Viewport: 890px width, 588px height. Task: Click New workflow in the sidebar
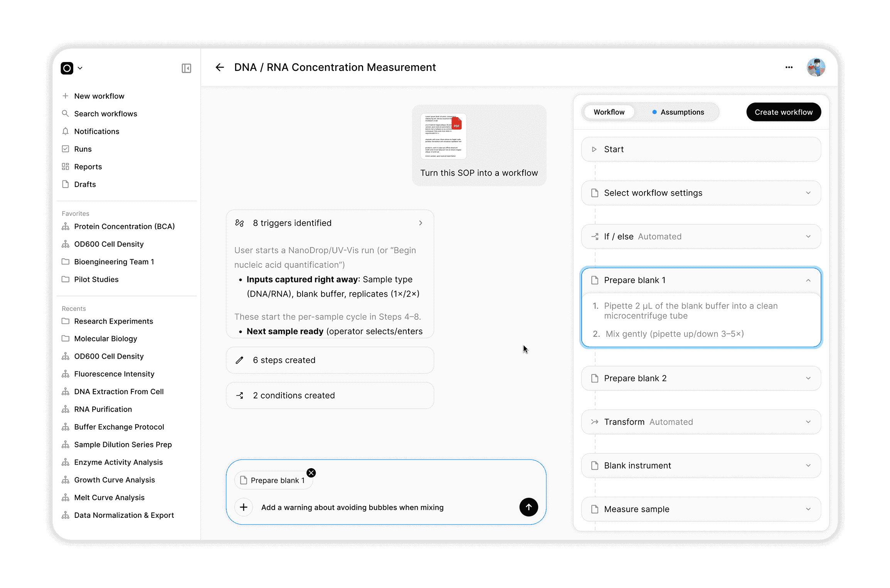click(99, 96)
